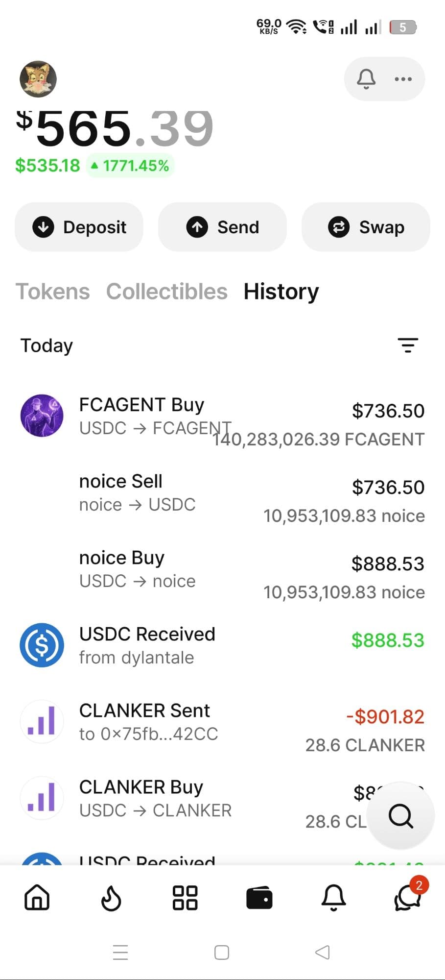Open the history filter icon
Screen dimensions: 445x980
pyautogui.click(x=407, y=345)
